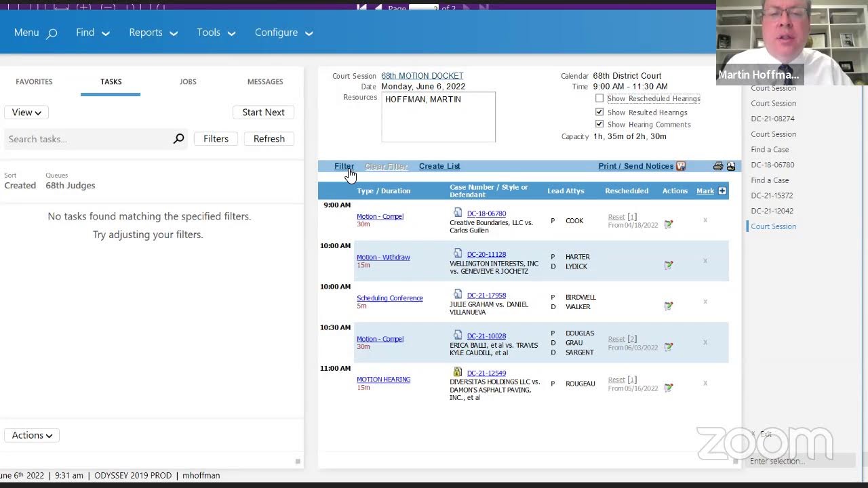
Task: Open actions icon for Creative Boundaries hearing
Action: (x=669, y=224)
